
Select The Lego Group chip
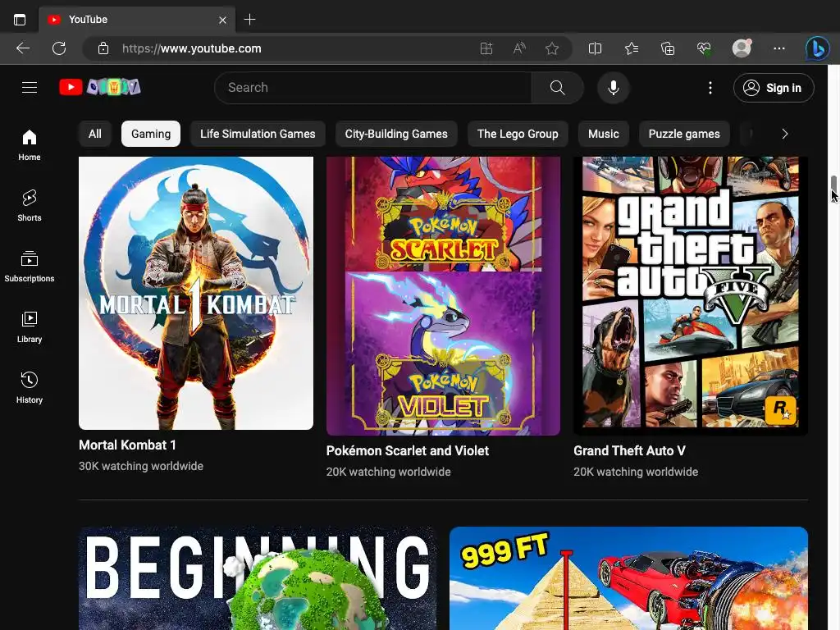pyautogui.click(x=518, y=134)
